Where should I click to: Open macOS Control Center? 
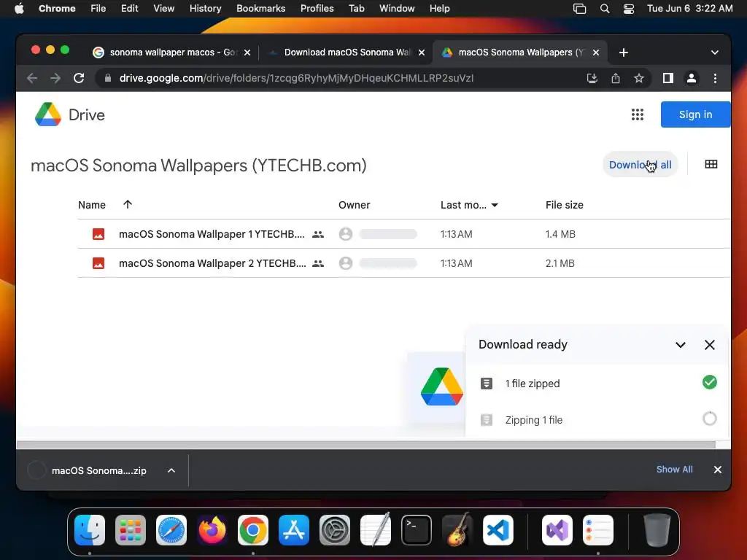click(629, 9)
